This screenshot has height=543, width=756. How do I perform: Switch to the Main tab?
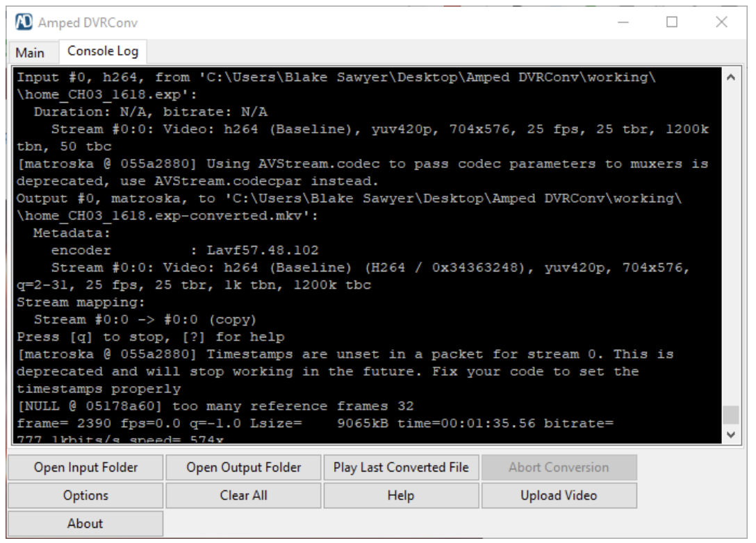pos(30,52)
